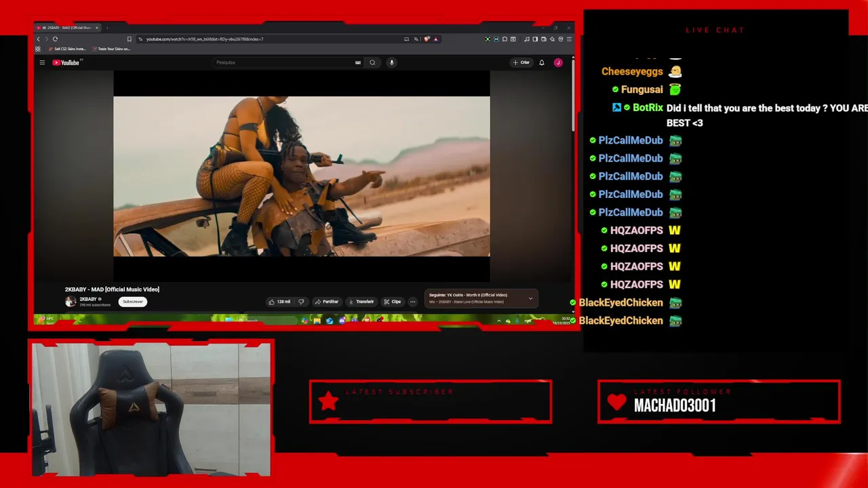Open the on-screen keyboard in YouTube search
This screenshot has height=488, width=868.
[358, 62]
